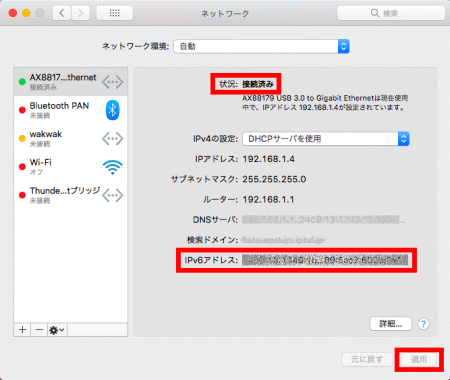Click the router value 192.168.1.1
Image resolution: width=450 pixels, height=380 pixels.
coord(268,200)
